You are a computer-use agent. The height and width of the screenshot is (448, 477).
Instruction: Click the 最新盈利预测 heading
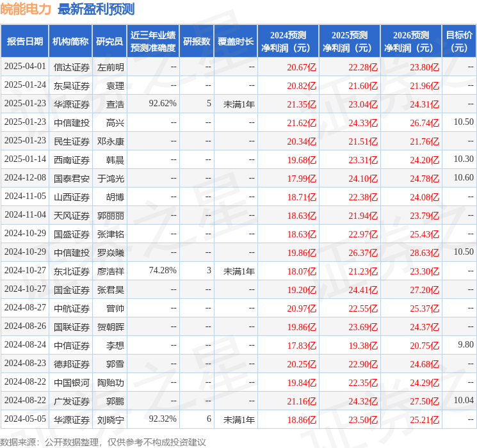(x=96, y=9)
